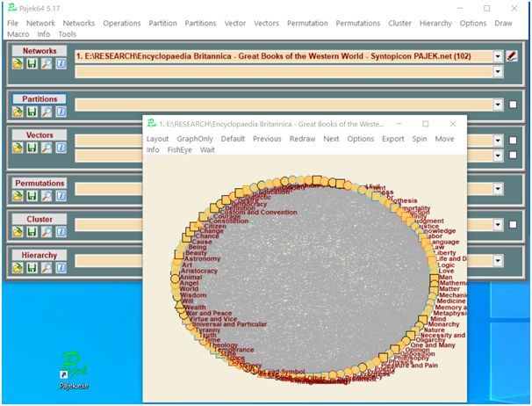This screenshot has width=532, height=406.
Task: Open the File menu in Pajek
Action: point(12,23)
